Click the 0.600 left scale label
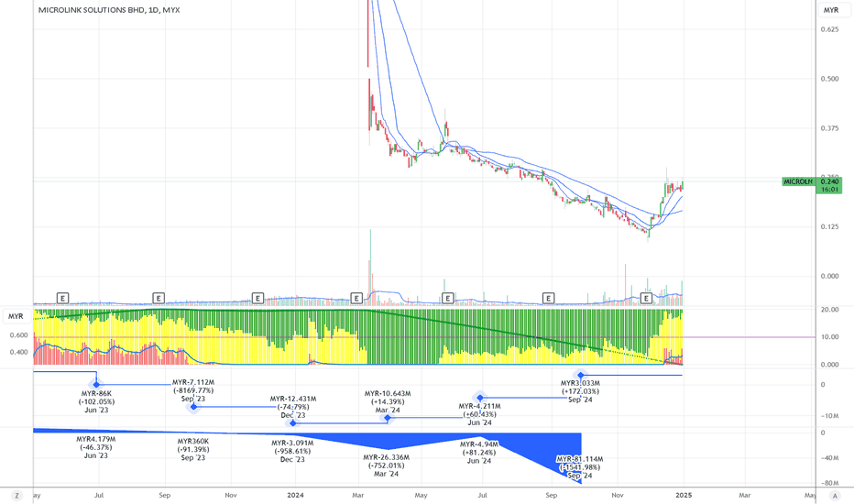The width and height of the screenshot is (854, 504). pos(18,335)
